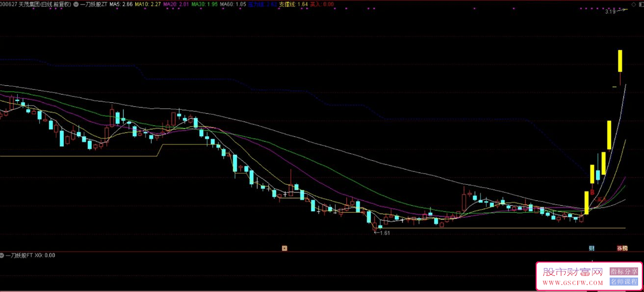Select the MA10: 2.27 label
Screen dimensions: 644x292
(148, 4)
